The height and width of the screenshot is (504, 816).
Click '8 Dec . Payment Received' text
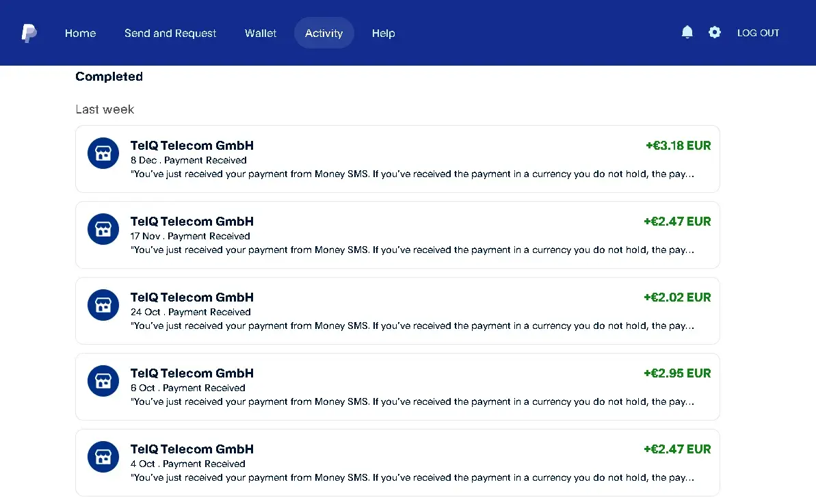[x=188, y=160]
